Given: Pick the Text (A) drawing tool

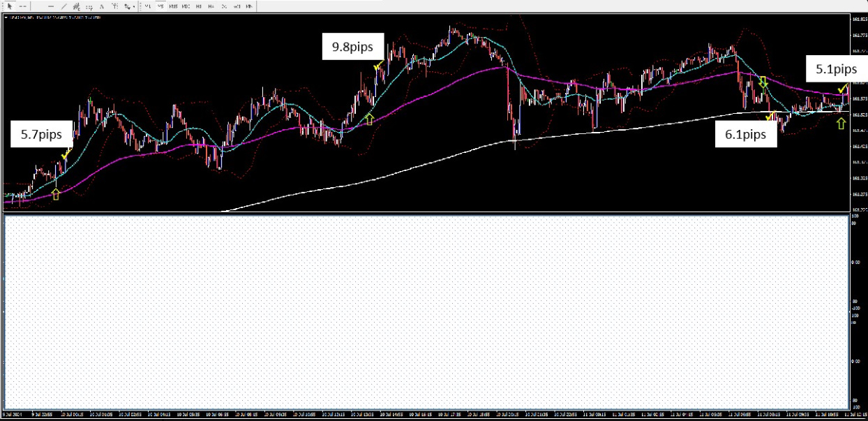Looking at the screenshot, I should (x=102, y=6).
